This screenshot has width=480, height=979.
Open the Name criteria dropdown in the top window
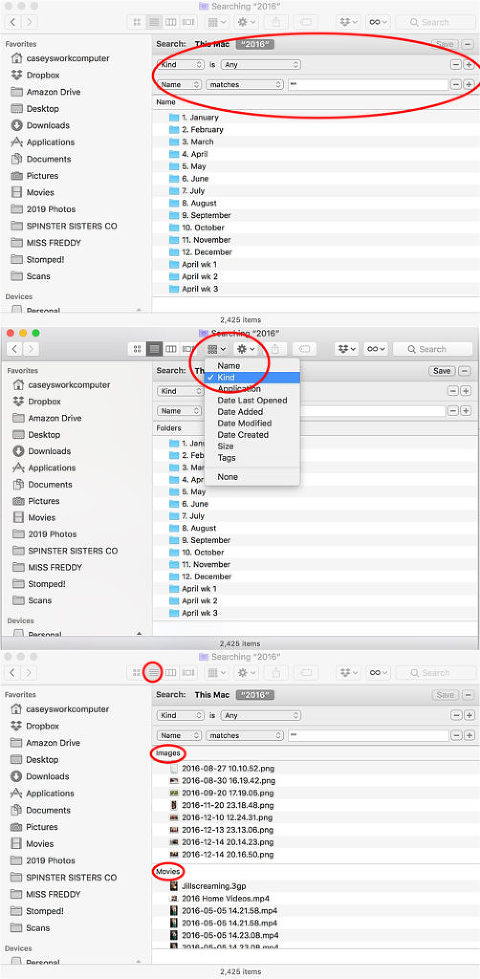tap(180, 84)
